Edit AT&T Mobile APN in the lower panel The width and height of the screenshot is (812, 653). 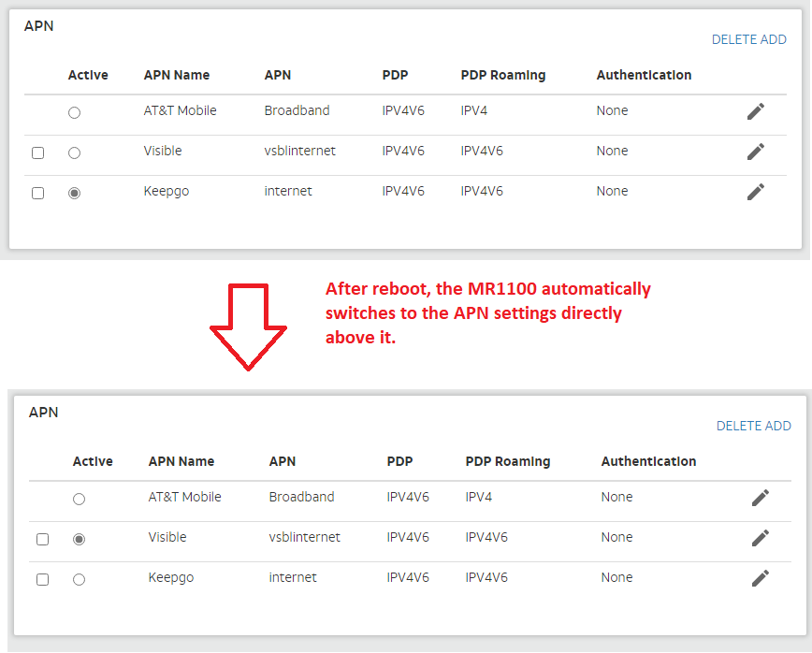tap(761, 498)
